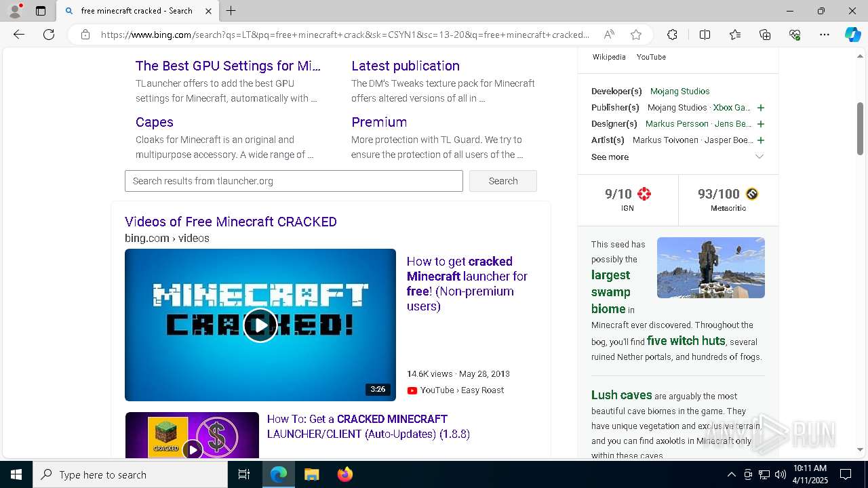The width and height of the screenshot is (868, 488).
Task: Open 'How To: Get a CRACKED MINECRAFT LAUNCHER' link
Action: coord(368,426)
